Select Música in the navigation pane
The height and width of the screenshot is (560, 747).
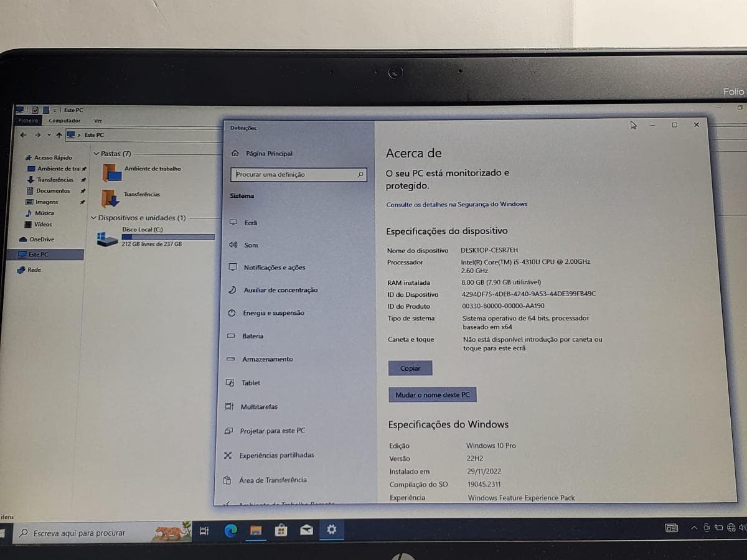coord(40,213)
